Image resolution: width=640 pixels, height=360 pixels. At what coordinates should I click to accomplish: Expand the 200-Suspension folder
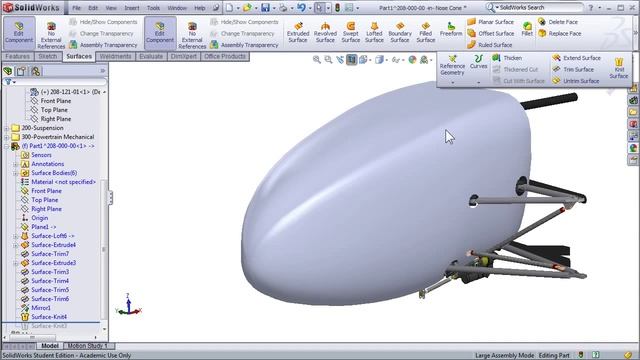pos(7,128)
